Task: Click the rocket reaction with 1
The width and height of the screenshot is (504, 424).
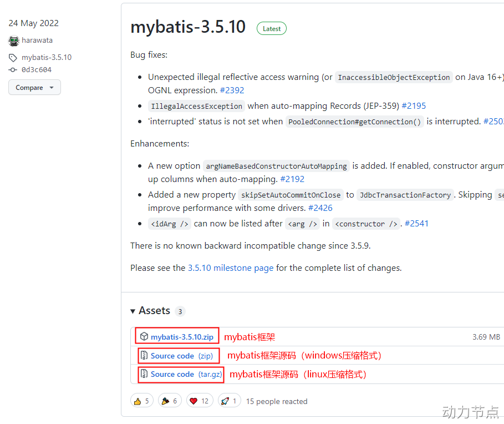Action: pyautogui.click(x=229, y=401)
